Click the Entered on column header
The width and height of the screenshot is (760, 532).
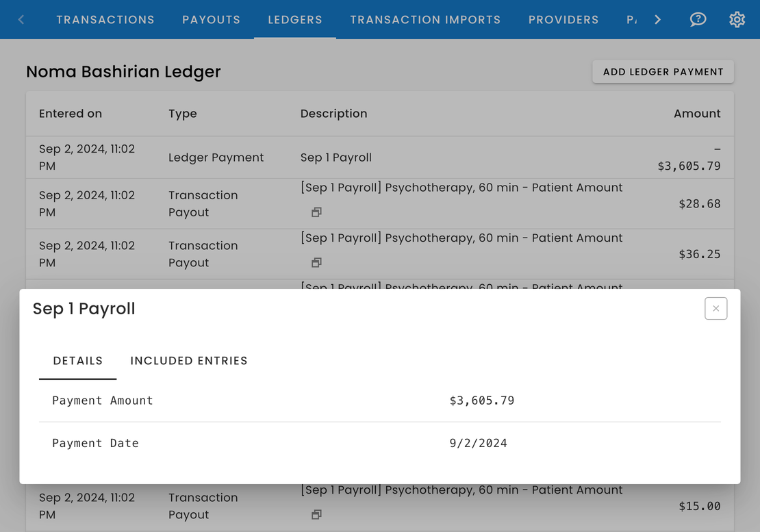[71, 114]
